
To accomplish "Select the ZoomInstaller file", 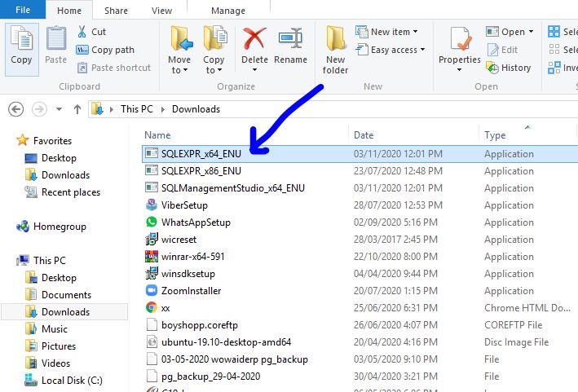I will point(191,291).
